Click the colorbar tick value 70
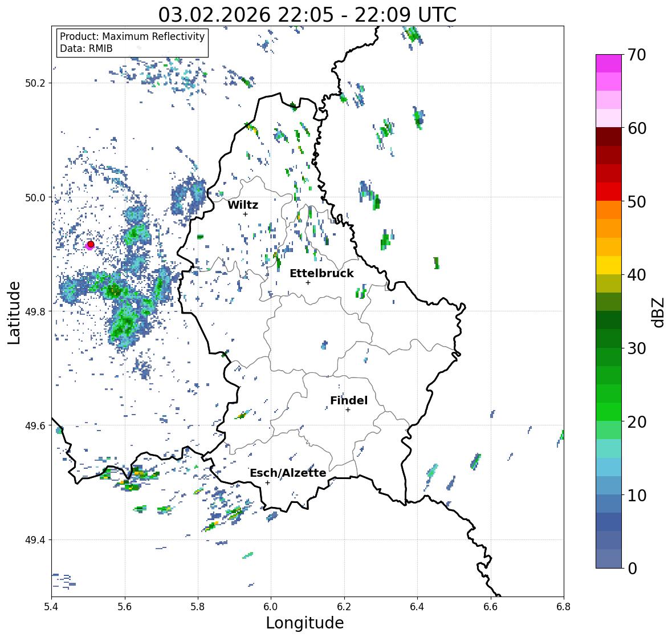The height and width of the screenshot is (637, 672). [x=636, y=55]
